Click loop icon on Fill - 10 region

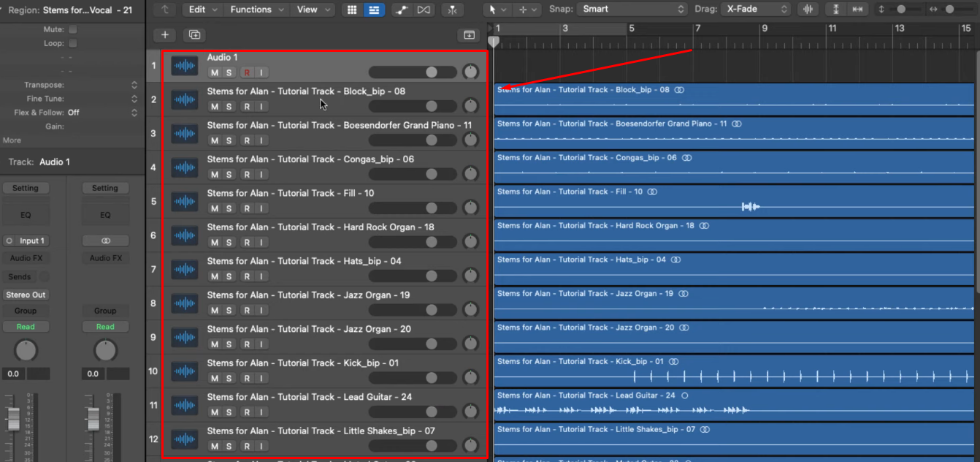(x=652, y=192)
